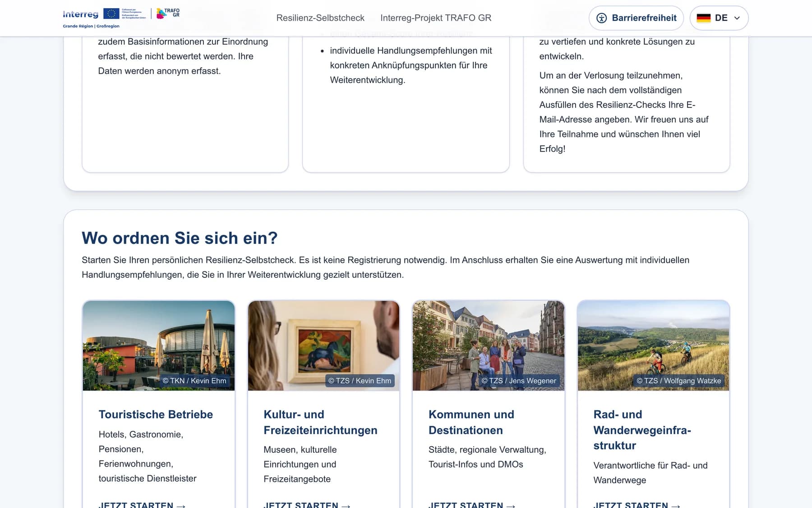
Task: Click 'Daten werden anonym erfasst.' text
Action: (x=159, y=71)
